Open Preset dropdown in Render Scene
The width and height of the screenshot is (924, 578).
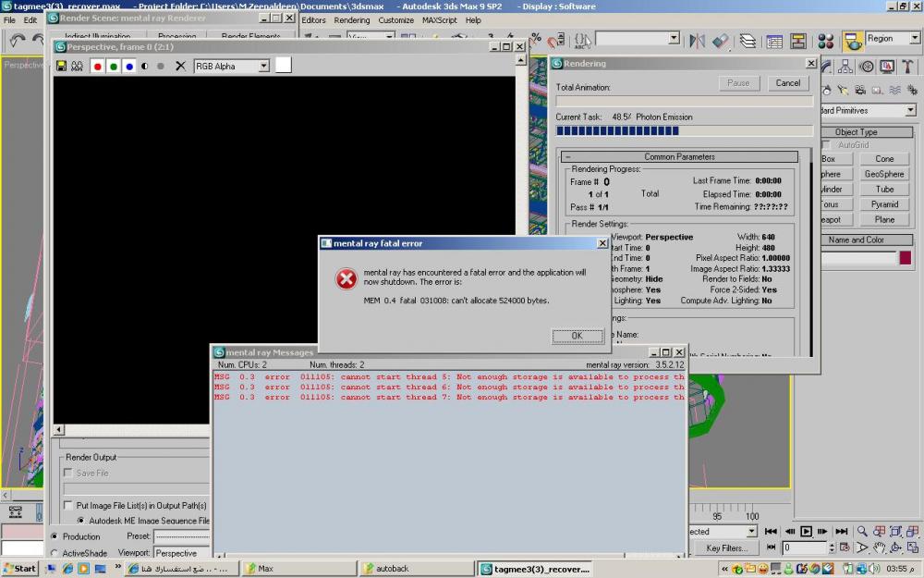(x=181, y=535)
